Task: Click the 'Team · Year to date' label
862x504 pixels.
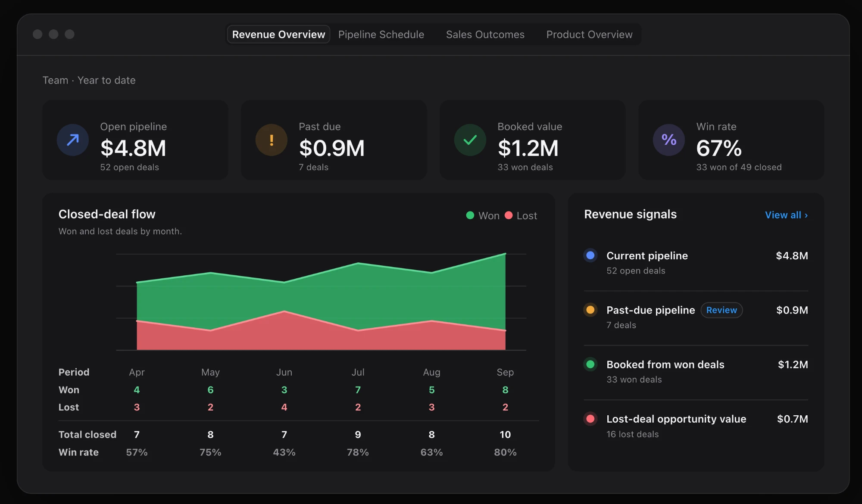Action: point(89,81)
